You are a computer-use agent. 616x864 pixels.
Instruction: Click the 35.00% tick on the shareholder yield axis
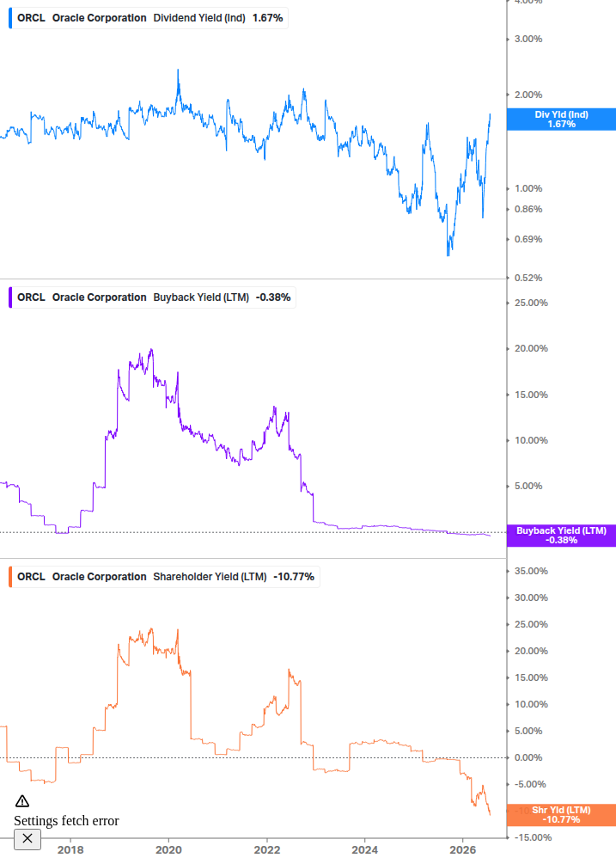[x=531, y=572]
